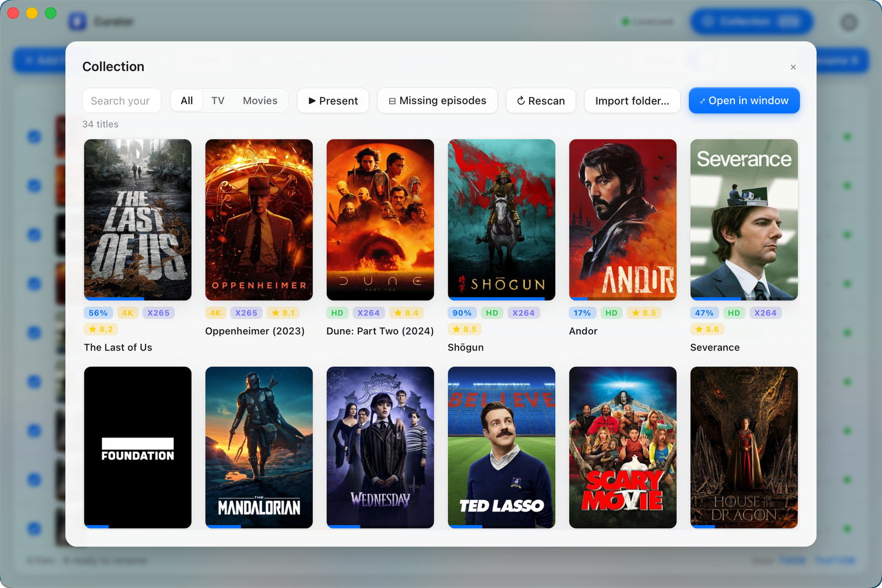Select the All filter tab
The height and width of the screenshot is (588, 882).
click(187, 101)
